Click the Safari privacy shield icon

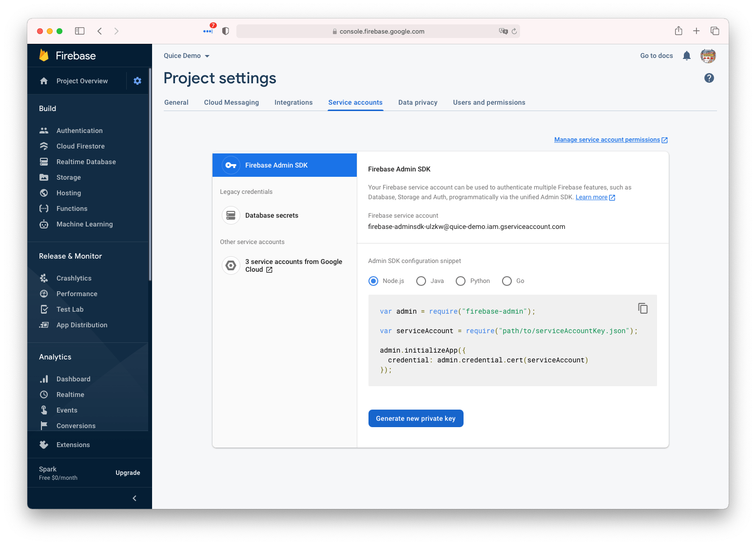[x=225, y=31]
